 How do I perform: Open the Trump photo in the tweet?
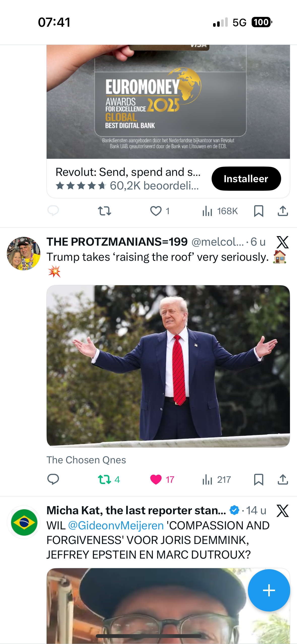click(168, 366)
